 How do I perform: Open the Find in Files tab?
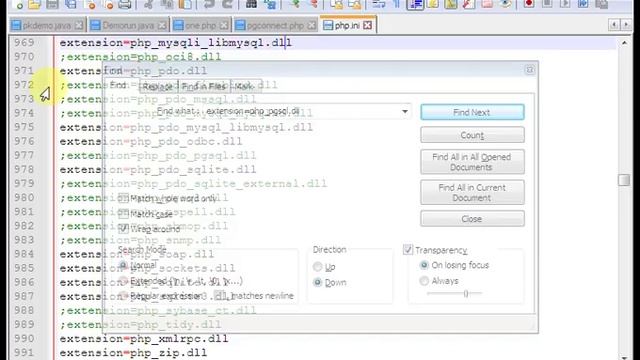point(204,87)
